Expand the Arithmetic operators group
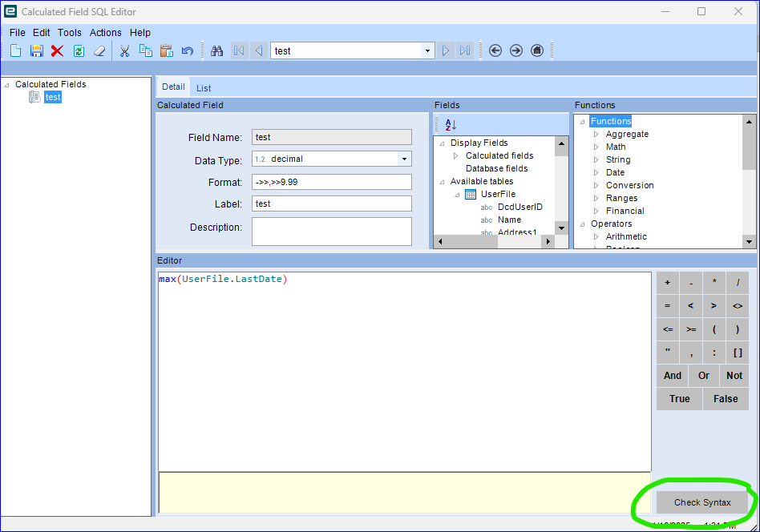 (596, 236)
